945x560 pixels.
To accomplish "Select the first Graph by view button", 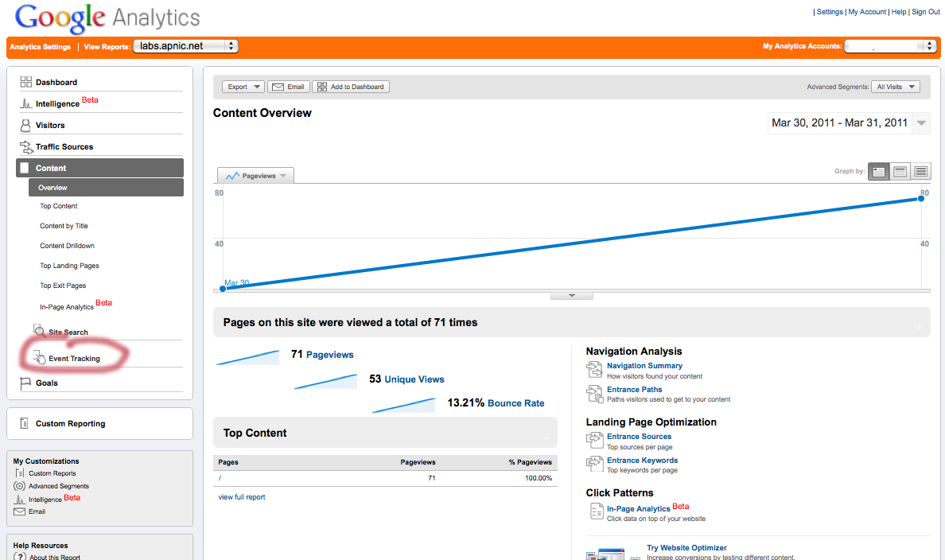I will pos(879,172).
